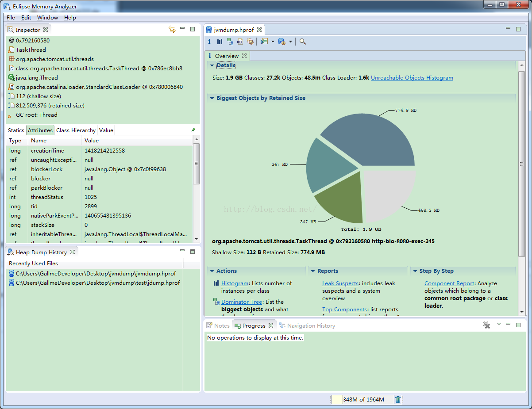Click the heap status 348M of 1964M bar
The image size is (532, 409).
[x=362, y=399]
